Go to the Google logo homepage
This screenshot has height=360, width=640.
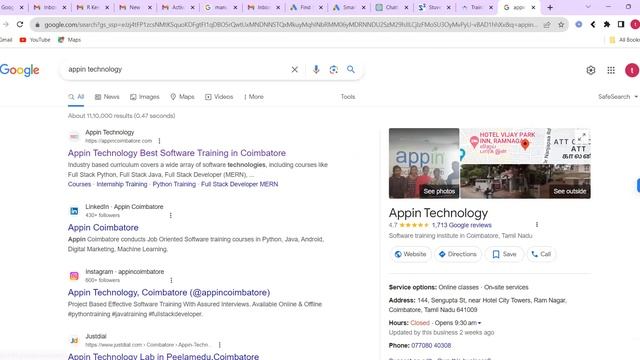click(x=20, y=70)
